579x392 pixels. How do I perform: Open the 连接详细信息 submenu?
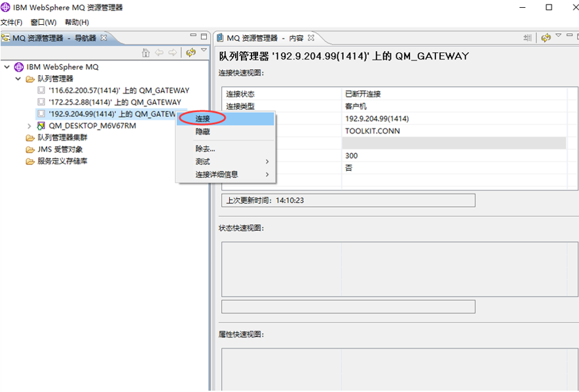coord(225,175)
